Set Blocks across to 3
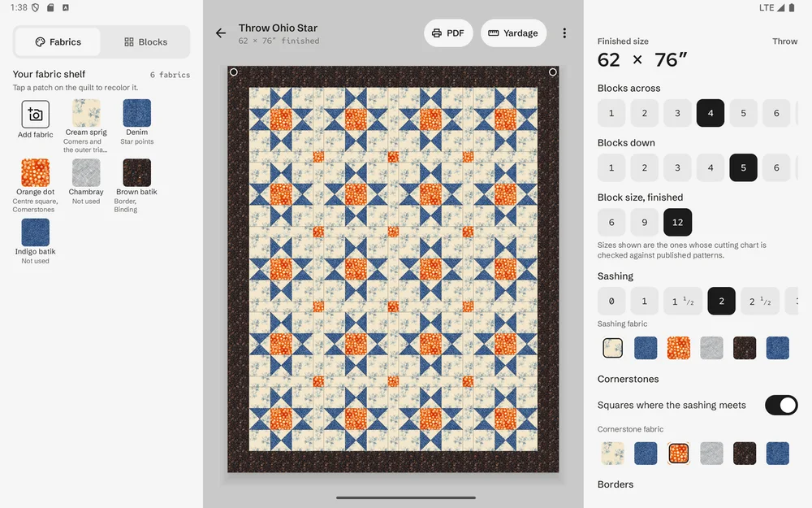The width and height of the screenshot is (812, 508). tap(677, 113)
